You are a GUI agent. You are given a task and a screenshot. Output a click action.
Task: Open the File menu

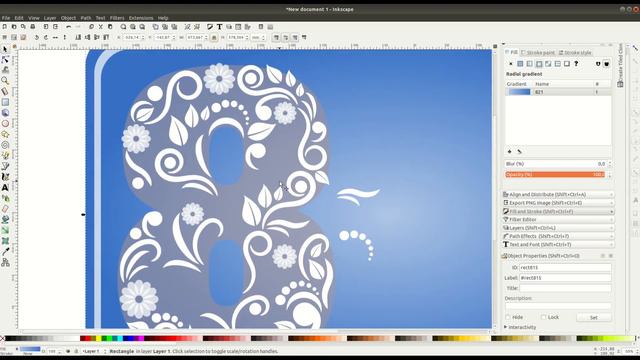(x=6, y=18)
